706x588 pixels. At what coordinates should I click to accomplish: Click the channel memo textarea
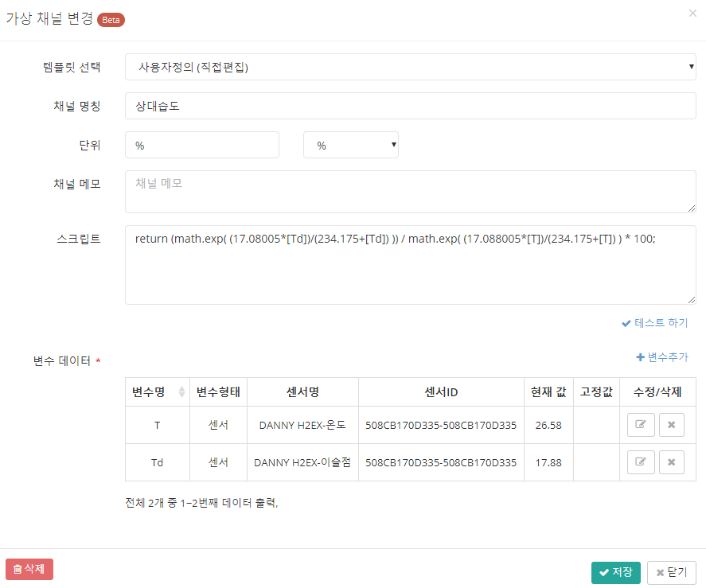[x=410, y=191]
